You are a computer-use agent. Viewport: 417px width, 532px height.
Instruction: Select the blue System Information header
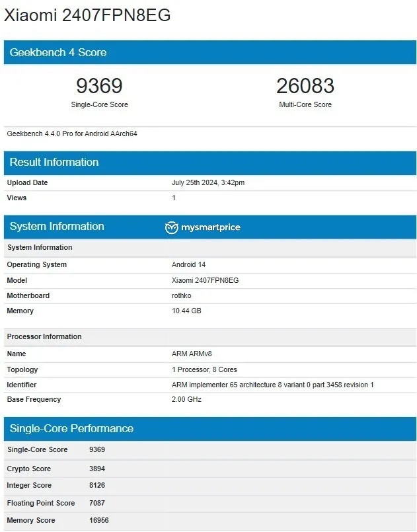[57, 227]
